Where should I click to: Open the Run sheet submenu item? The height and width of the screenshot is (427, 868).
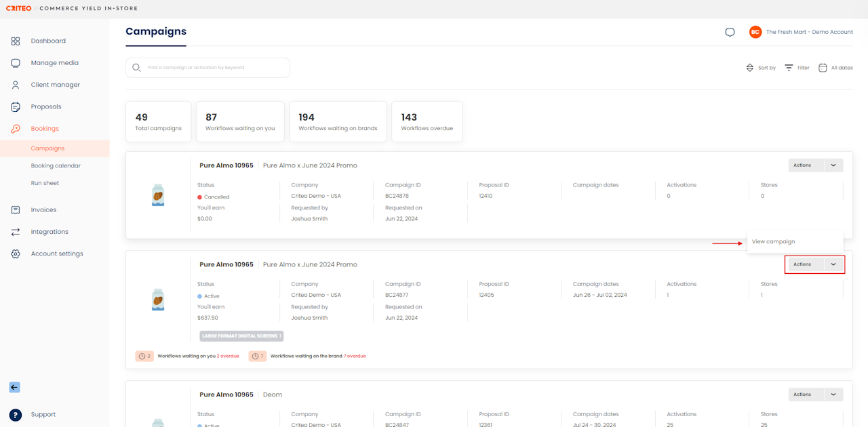45,183
